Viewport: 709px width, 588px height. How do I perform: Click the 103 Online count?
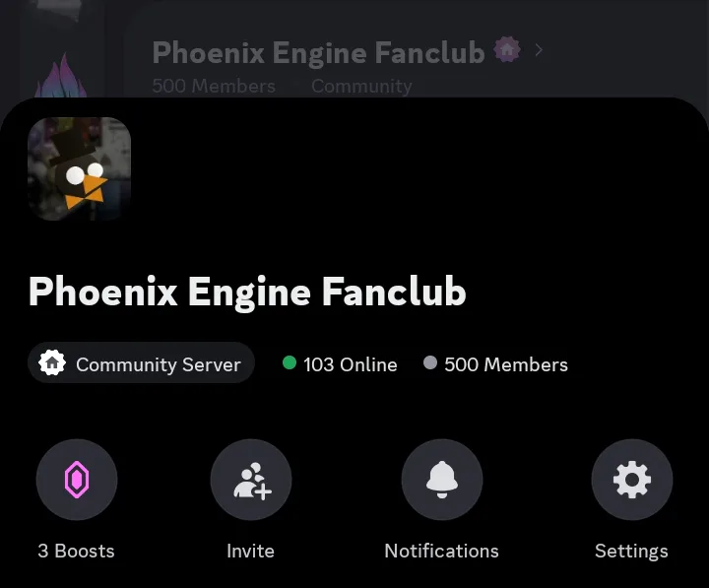(x=351, y=364)
